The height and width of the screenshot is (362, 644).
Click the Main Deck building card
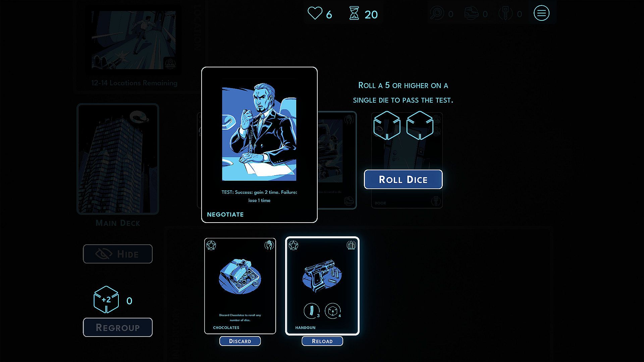pos(118,159)
